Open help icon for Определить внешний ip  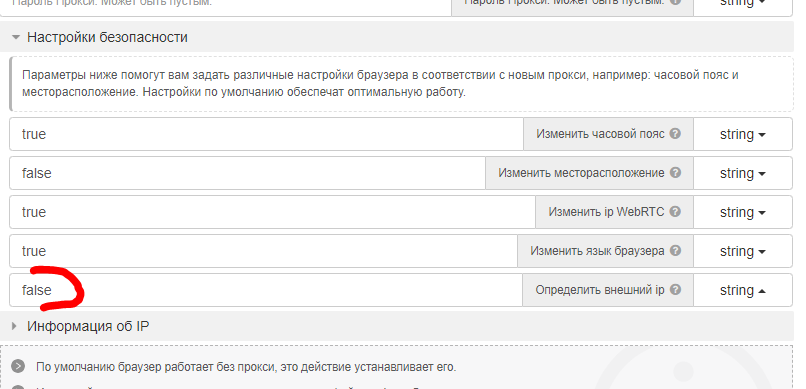pos(675,290)
